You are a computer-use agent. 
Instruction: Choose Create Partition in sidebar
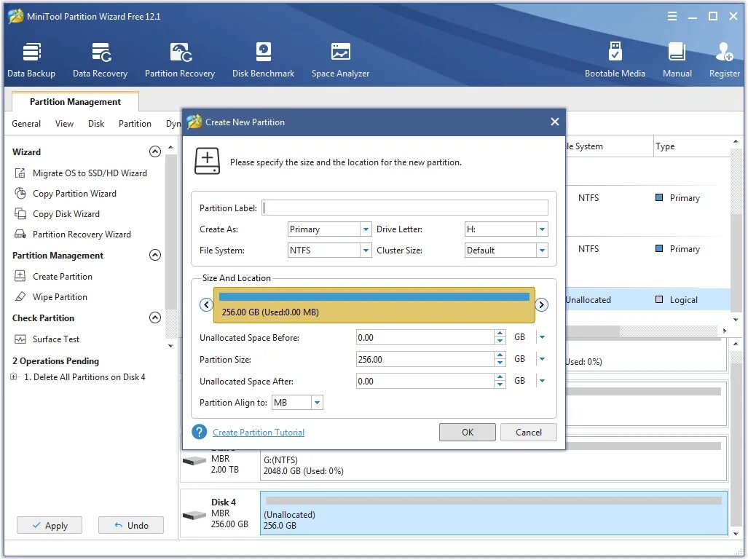(x=53, y=277)
